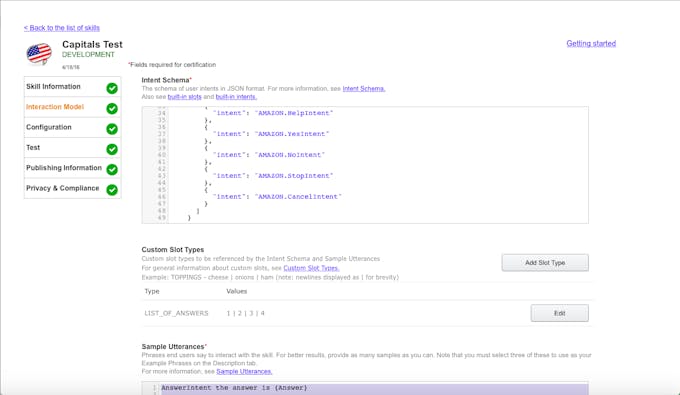Click the DEVELOPMENT status label
This screenshot has width=680, height=395.
pyautogui.click(x=88, y=55)
